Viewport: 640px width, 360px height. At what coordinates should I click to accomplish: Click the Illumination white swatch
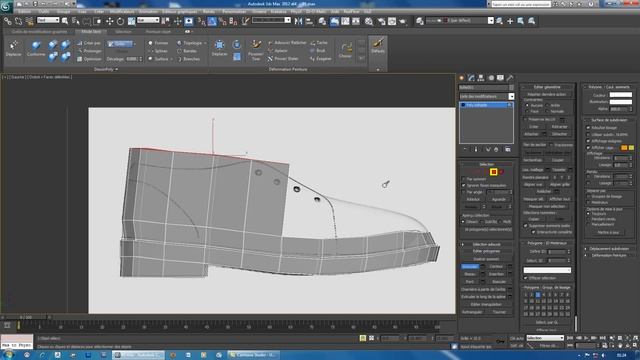click(620, 102)
